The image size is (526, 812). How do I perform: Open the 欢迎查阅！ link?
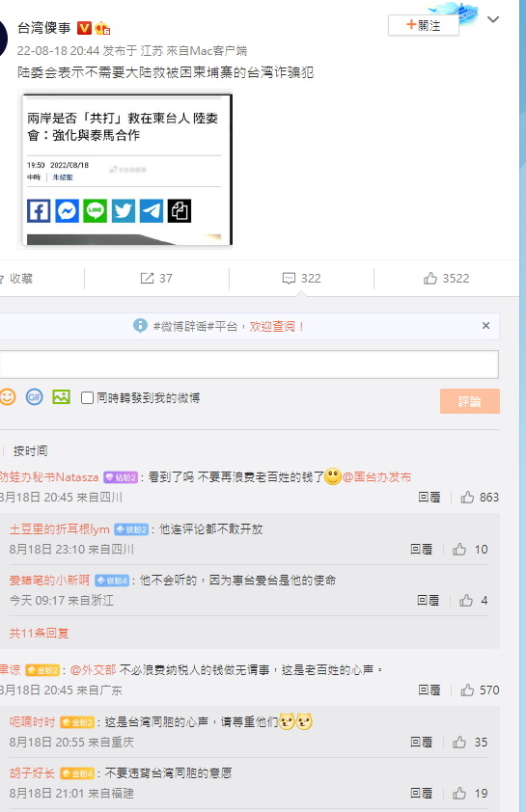tap(277, 326)
